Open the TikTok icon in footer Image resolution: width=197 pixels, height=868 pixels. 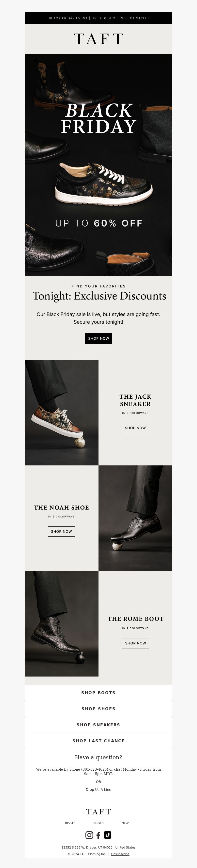click(x=107, y=835)
